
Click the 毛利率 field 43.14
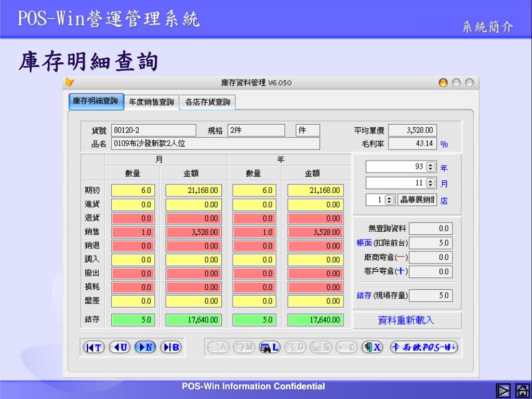413,143
